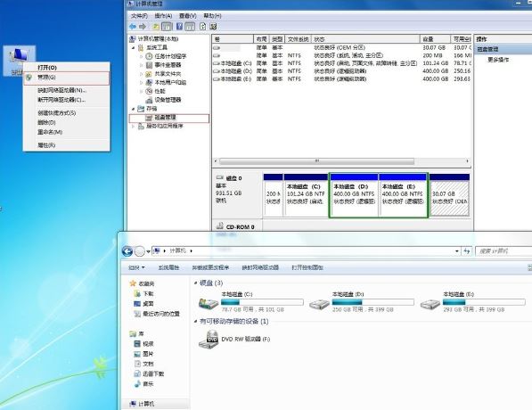Choose 属性(R) in the context menu
The height and width of the screenshot is (410, 532).
point(67,145)
